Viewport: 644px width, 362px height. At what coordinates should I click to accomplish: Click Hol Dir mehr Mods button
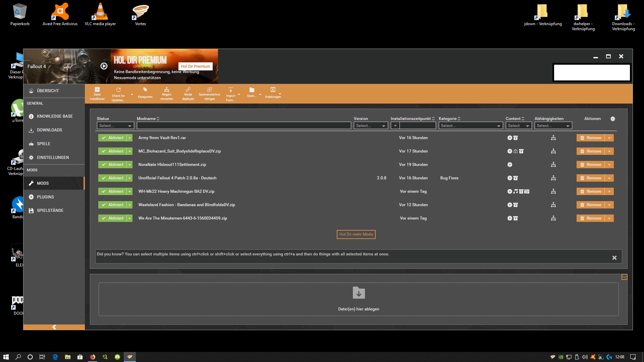coord(356,234)
